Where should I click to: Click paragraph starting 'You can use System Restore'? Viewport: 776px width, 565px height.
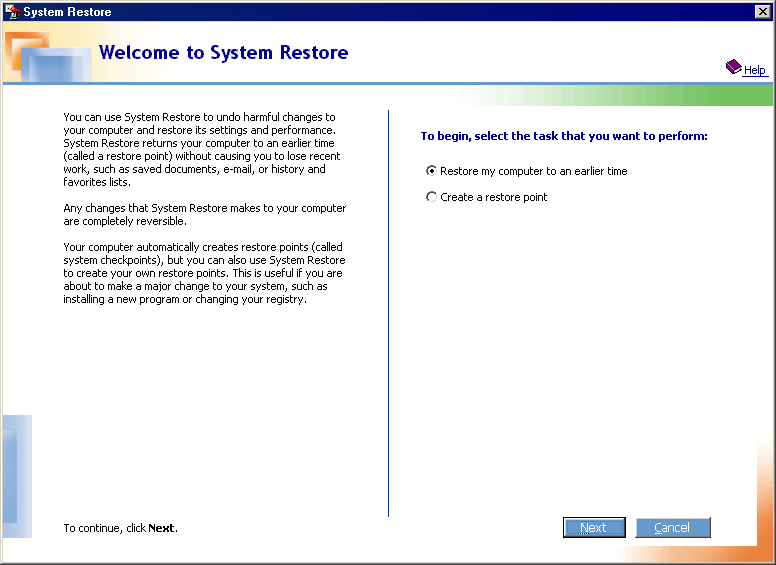[202, 149]
